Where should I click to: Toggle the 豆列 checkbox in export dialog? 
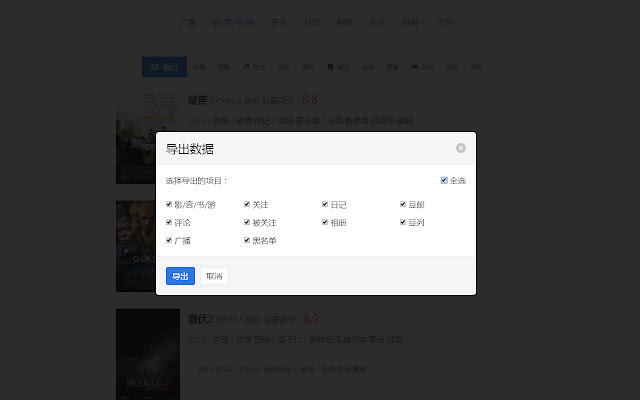403,222
